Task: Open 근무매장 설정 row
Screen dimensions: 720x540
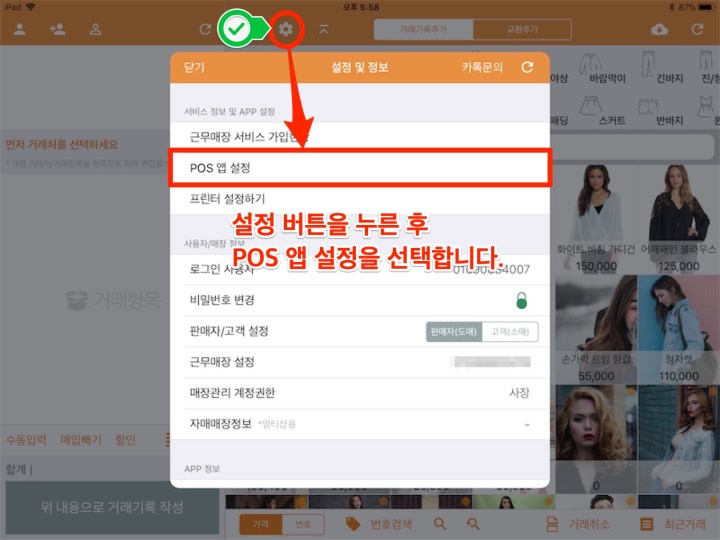Action: tap(360, 362)
